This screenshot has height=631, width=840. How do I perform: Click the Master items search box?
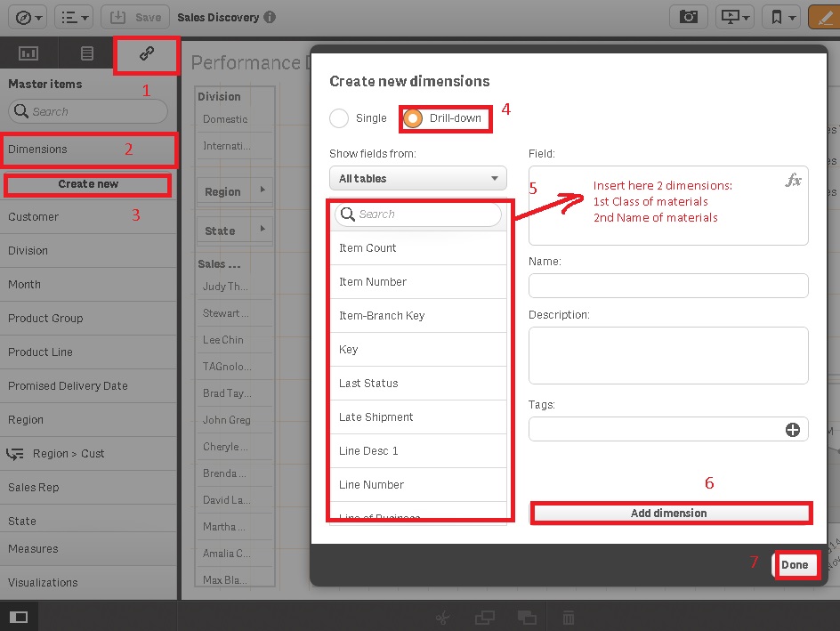[88, 111]
